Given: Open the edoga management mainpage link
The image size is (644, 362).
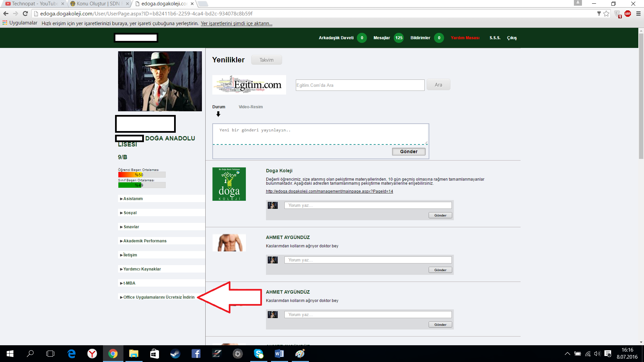Looking at the screenshot, I should click(x=329, y=191).
